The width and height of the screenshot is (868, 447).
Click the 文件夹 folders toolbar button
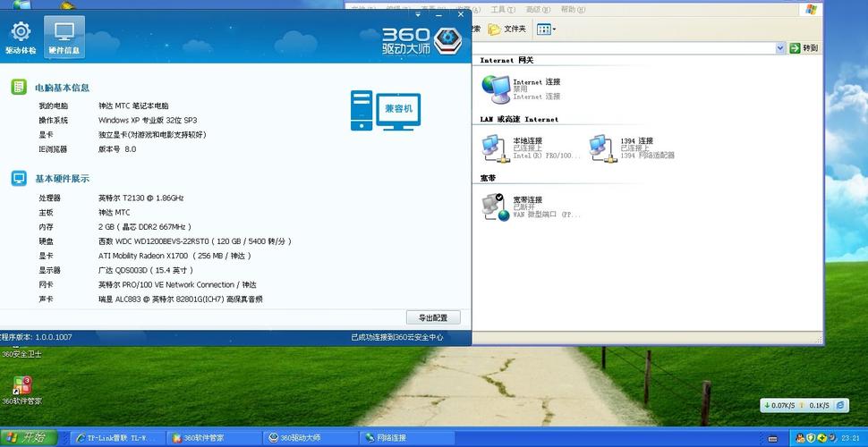(x=507, y=29)
